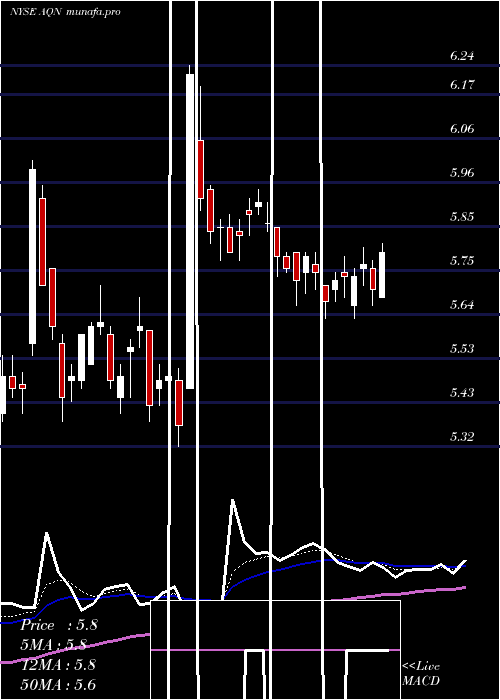The height and width of the screenshot is (700, 500).
Task: Select the 5.32 price level label
Action: click(462, 436)
